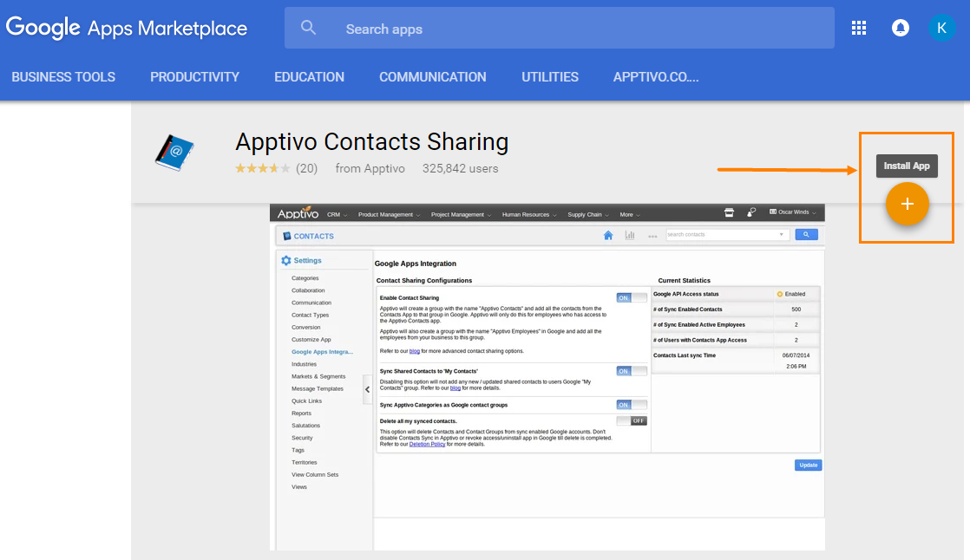The height and width of the screenshot is (560, 970).
Task: Click the notifications bell icon
Action: [x=901, y=29]
